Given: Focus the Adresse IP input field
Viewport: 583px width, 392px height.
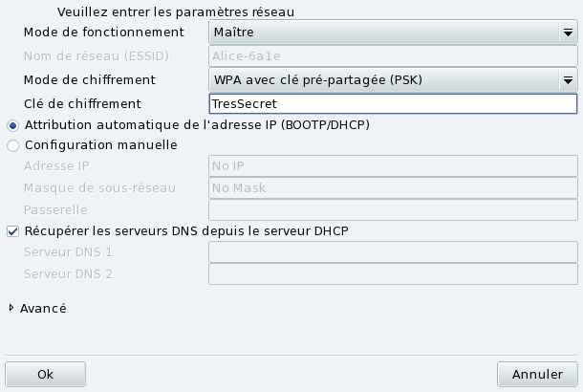Looking at the screenshot, I should [x=393, y=166].
